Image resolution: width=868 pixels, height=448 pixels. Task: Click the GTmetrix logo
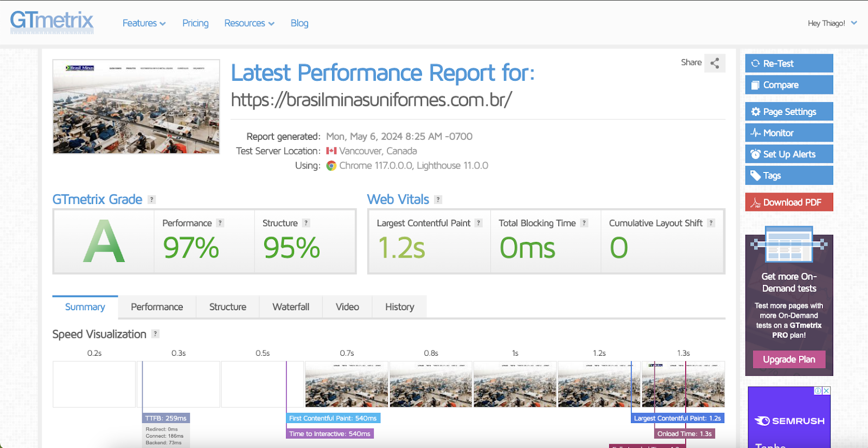point(52,22)
